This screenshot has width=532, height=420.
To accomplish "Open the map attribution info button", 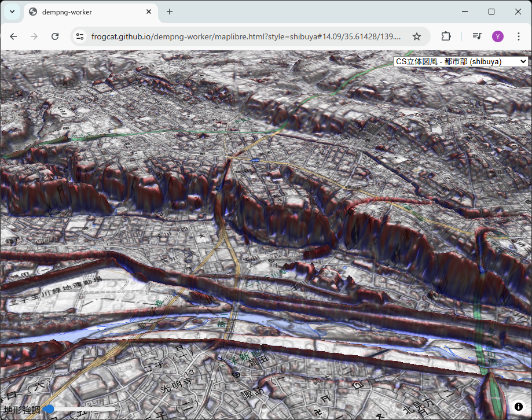I will tap(519, 407).
